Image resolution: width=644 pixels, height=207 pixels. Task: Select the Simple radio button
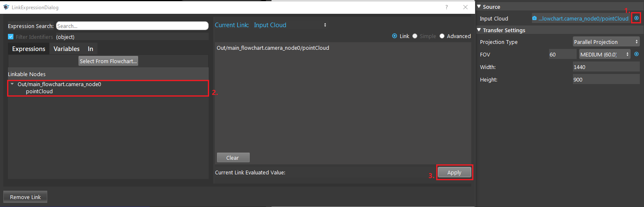tap(415, 36)
